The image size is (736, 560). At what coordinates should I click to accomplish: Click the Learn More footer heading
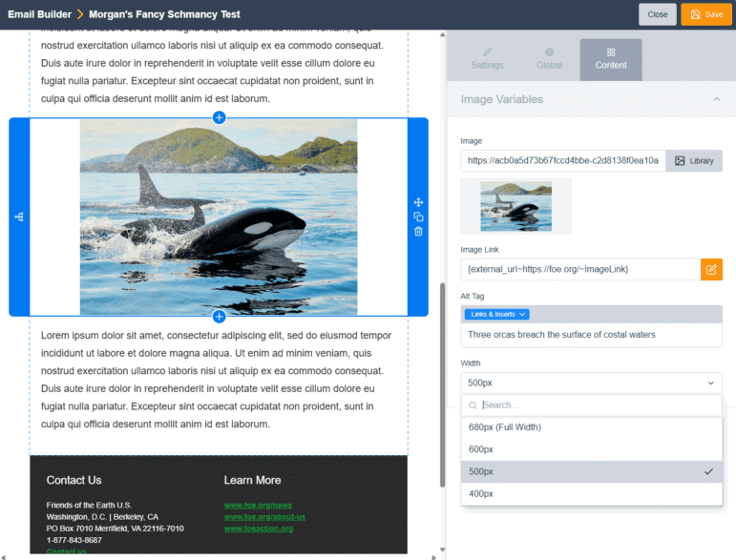coord(253,480)
